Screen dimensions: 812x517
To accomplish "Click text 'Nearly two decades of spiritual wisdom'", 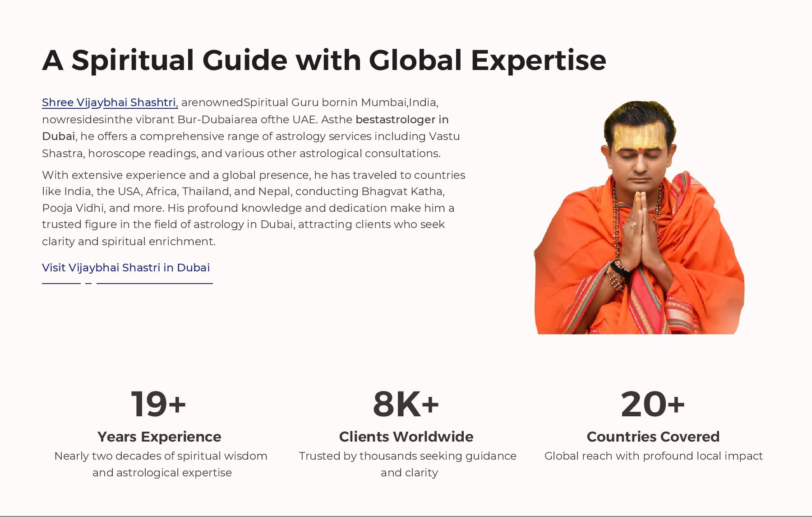I will (x=161, y=456).
